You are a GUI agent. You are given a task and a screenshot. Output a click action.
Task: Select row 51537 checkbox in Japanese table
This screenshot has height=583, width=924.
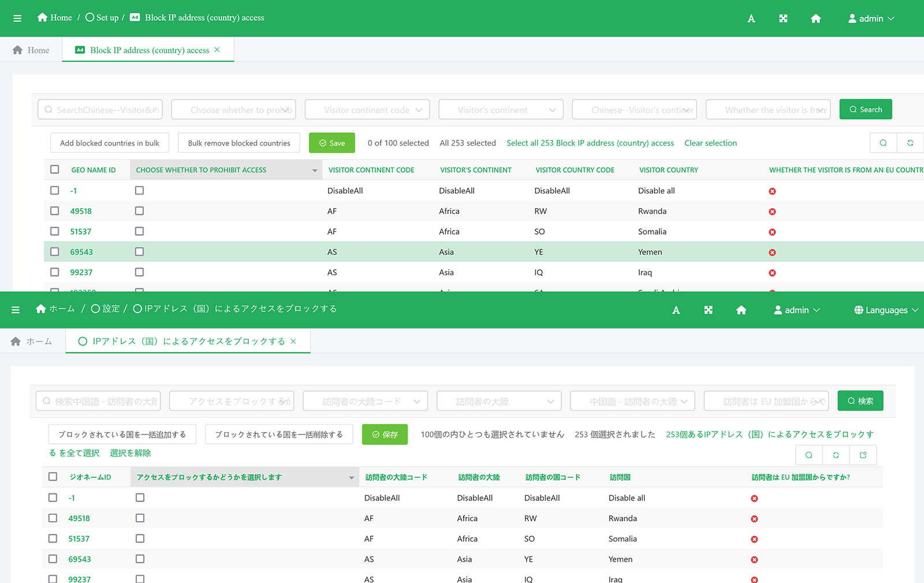[x=53, y=538]
